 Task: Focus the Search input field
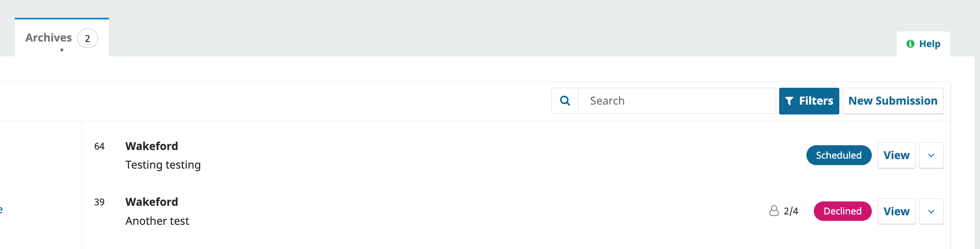click(677, 101)
